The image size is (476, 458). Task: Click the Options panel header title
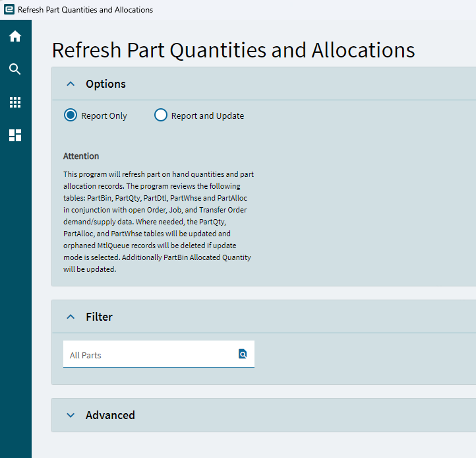tap(105, 84)
